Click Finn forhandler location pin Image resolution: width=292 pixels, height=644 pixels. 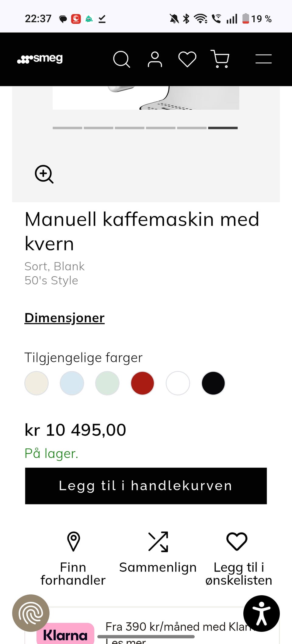(73, 542)
